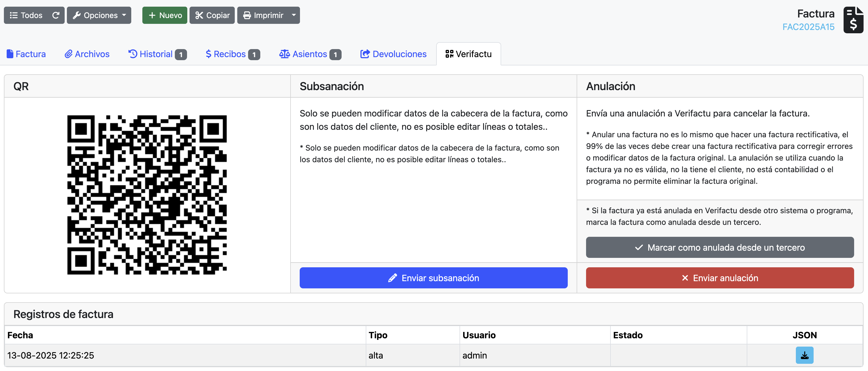Viewport: 868px width, 371px height.
Task: Expand the Imprimir dropdown arrow
Action: pyautogui.click(x=293, y=15)
